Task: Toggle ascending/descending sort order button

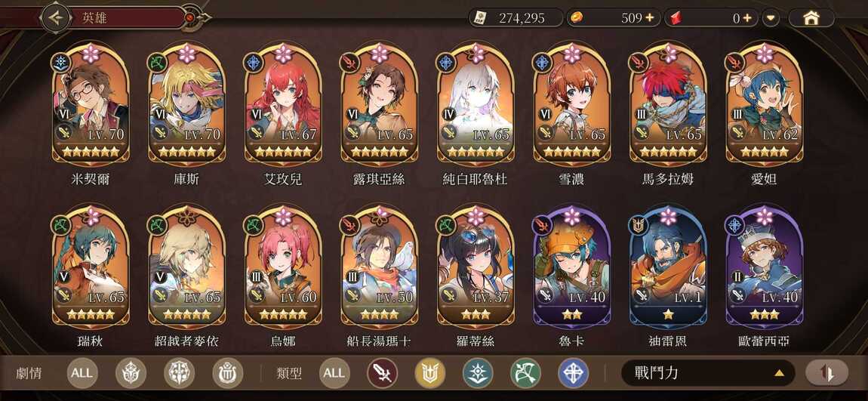Action: [x=826, y=373]
